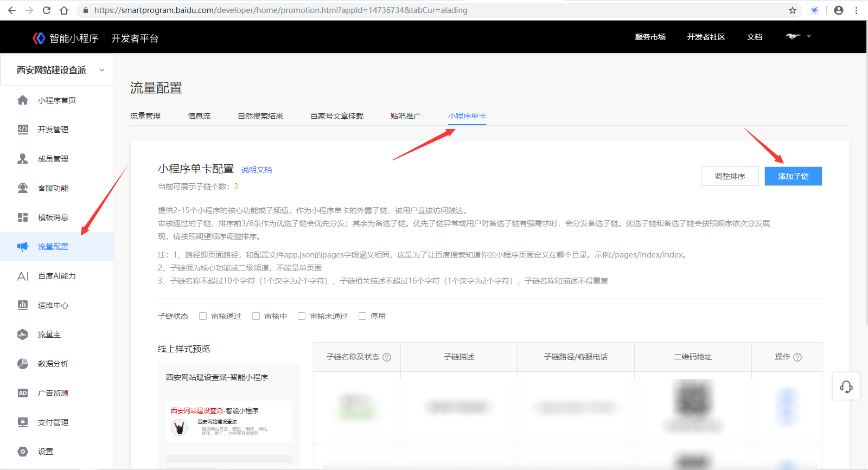Click the 流量配置 megaphone icon
This screenshot has width=868, height=470.
point(23,247)
